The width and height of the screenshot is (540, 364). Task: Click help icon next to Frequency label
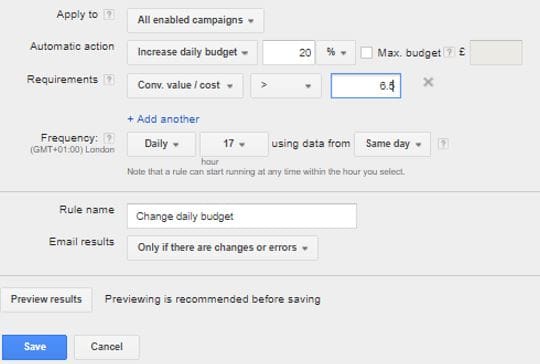coord(109,138)
